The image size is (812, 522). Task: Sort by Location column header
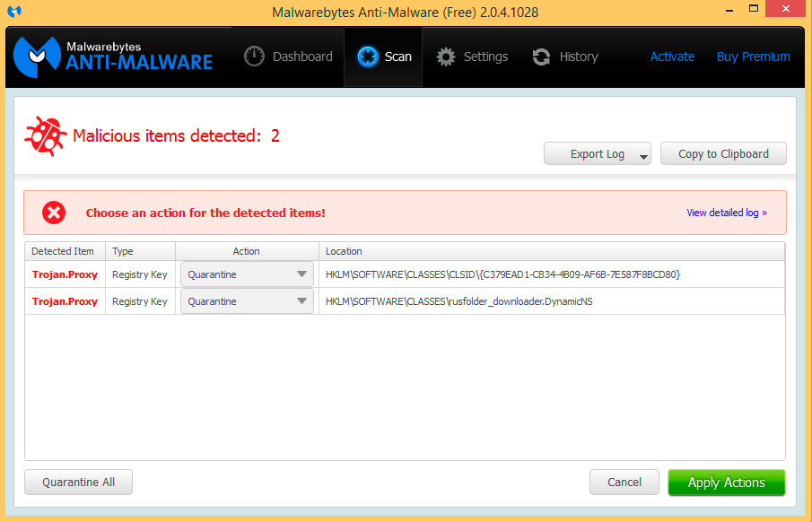(552, 251)
